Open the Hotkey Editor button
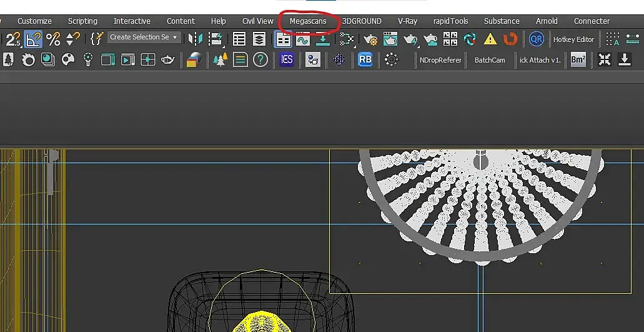The width and height of the screenshot is (644, 332). pos(573,39)
